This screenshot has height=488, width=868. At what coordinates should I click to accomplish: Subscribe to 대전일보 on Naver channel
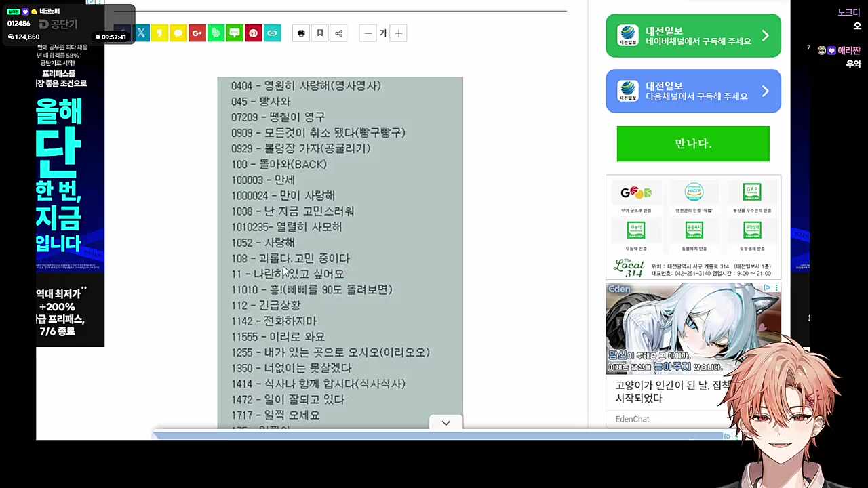coord(693,35)
